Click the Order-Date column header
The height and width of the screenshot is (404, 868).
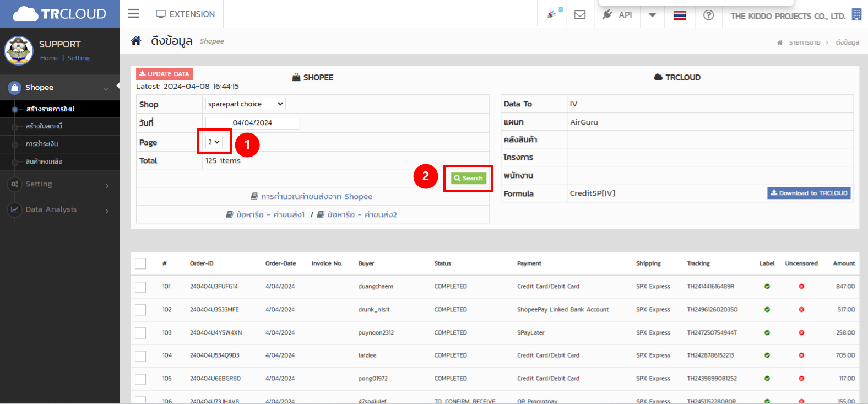280,263
